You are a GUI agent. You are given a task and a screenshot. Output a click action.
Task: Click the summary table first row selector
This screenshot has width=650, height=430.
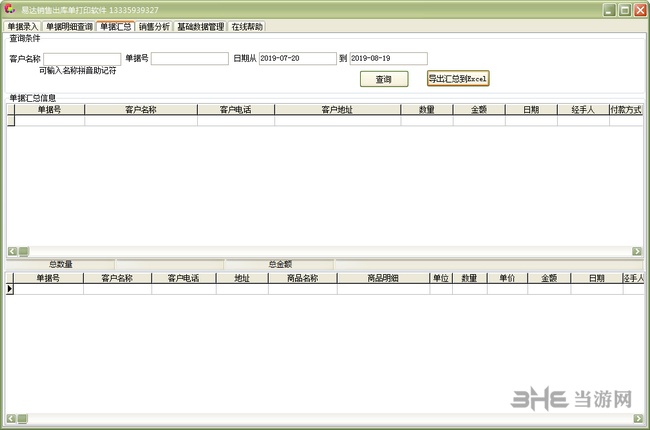pos(11,120)
